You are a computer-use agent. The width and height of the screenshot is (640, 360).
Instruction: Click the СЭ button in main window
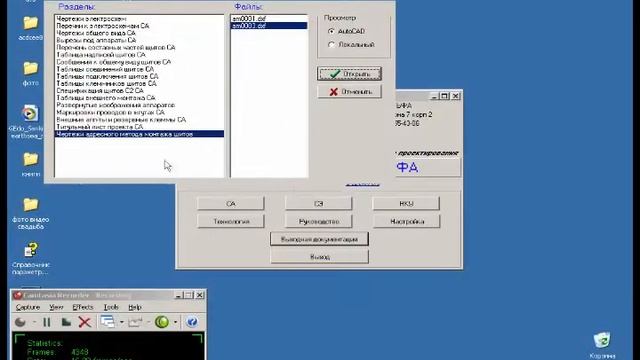point(318,203)
